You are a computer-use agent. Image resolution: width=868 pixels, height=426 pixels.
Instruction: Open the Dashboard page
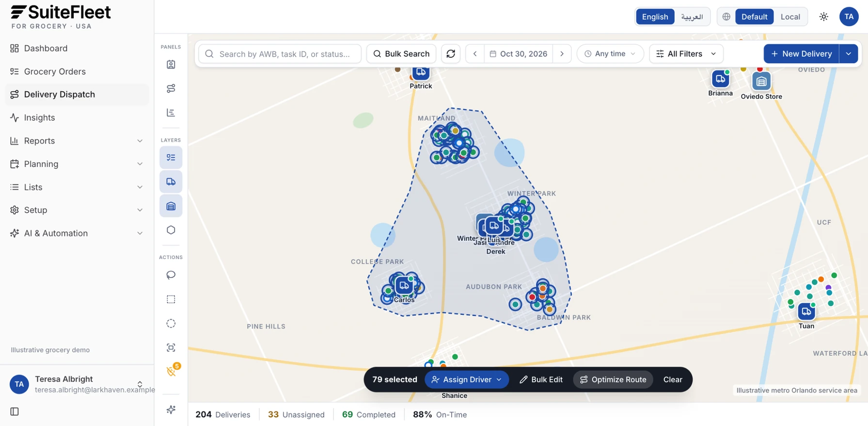(x=77, y=48)
